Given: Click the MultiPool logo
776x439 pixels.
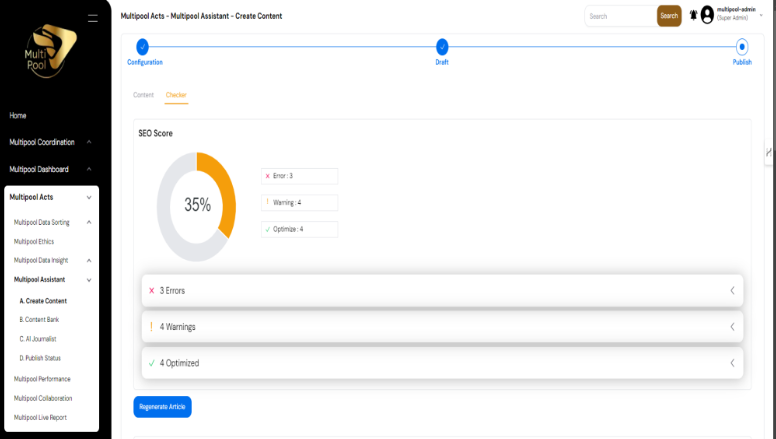Looking at the screenshot, I should 50,51.
